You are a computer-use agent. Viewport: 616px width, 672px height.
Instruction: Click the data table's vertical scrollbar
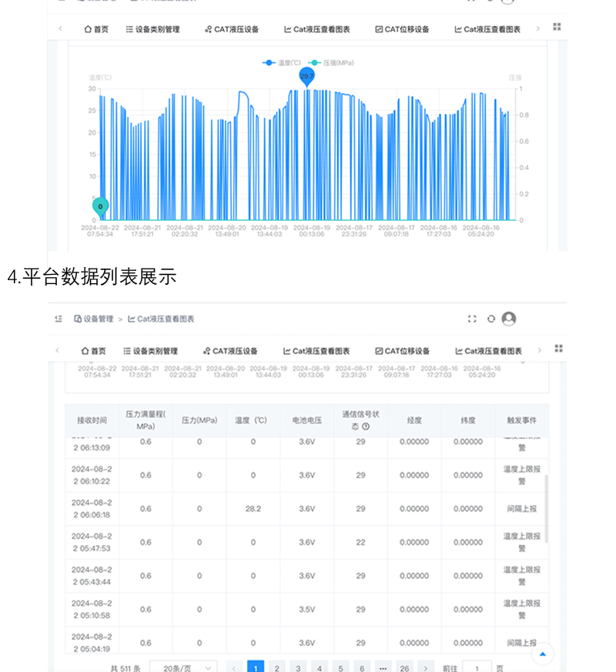(547, 508)
